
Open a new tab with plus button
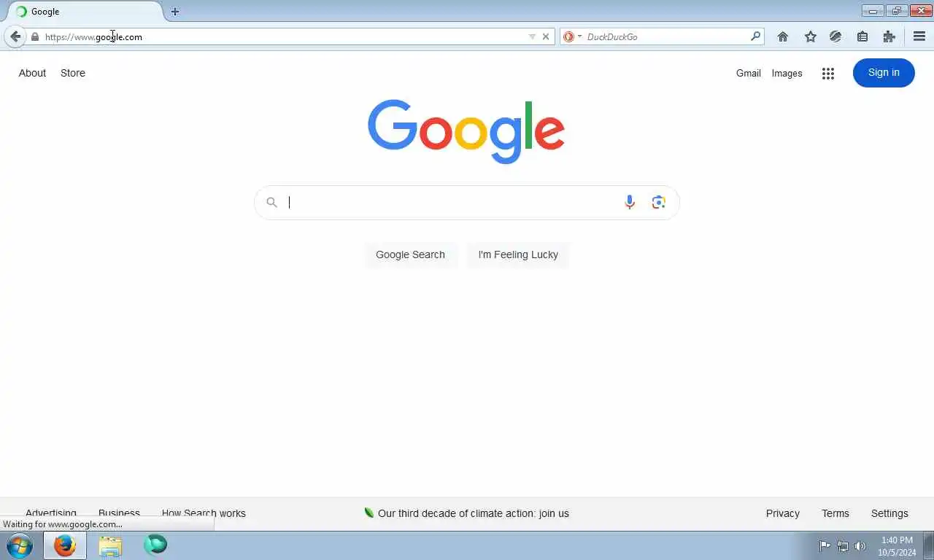point(174,12)
